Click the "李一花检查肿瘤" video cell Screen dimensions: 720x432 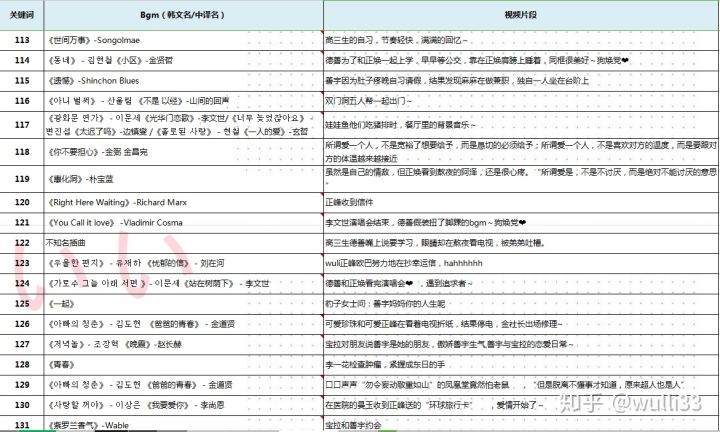coord(521,365)
